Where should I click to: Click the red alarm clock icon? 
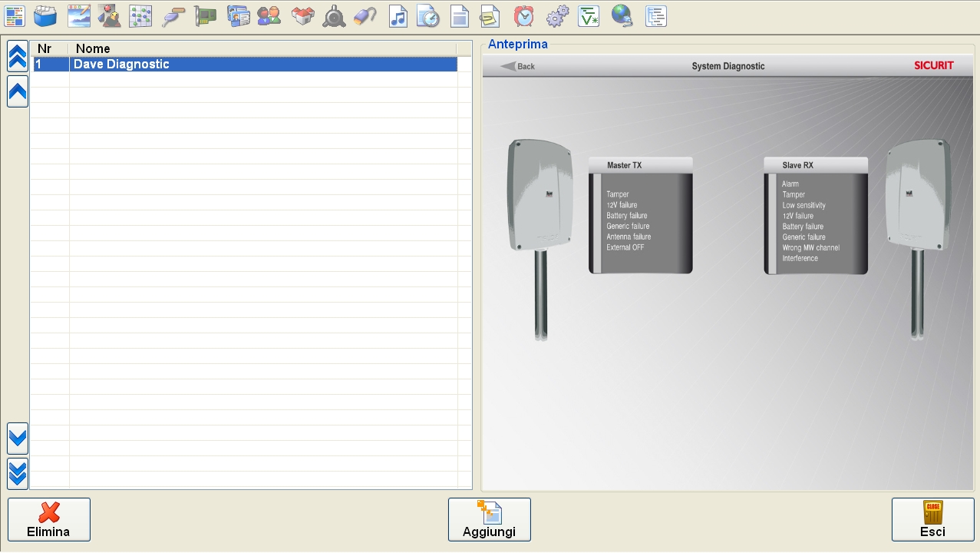tap(524, 16)
